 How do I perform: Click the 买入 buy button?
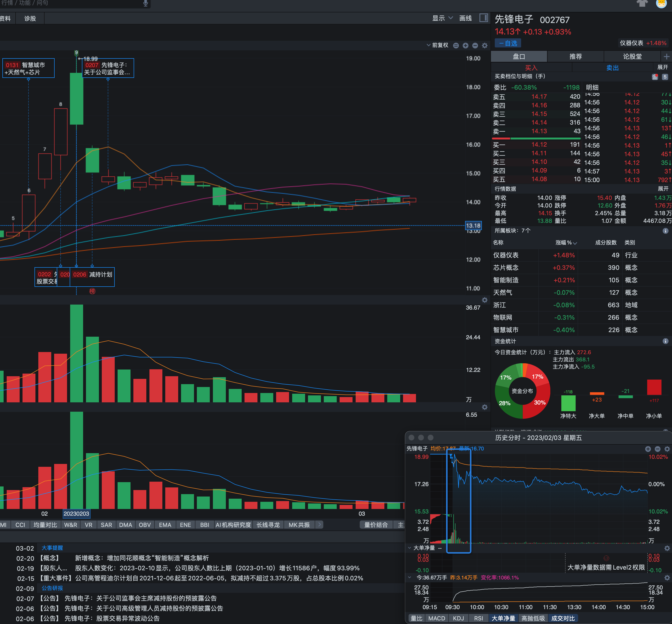531,68
